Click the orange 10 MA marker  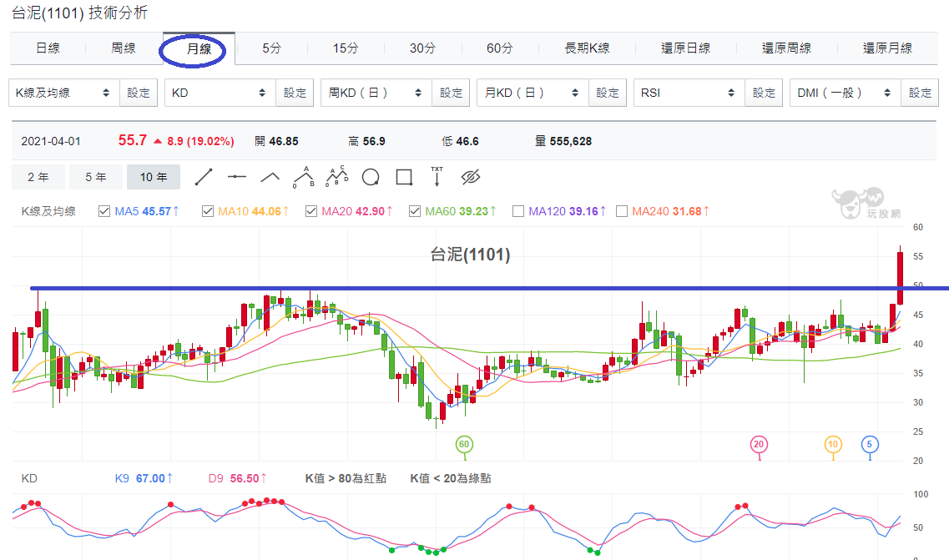click(834, 444)
